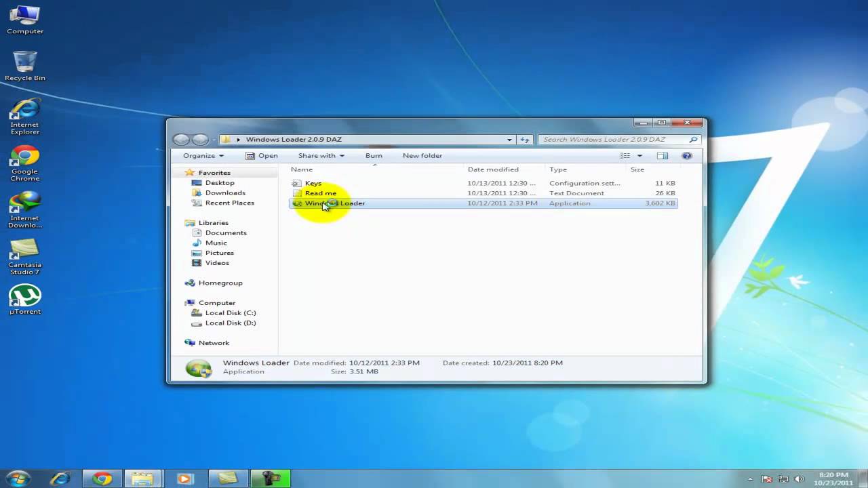
Task: Click the Burn toolbar button
Action: coord(374,156)
